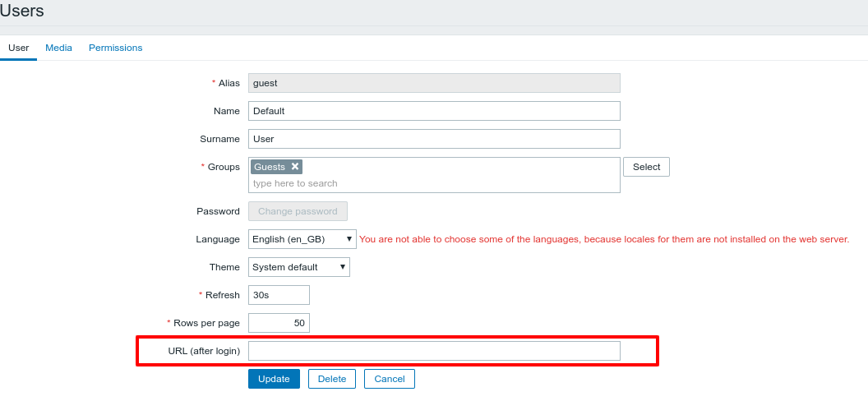Open the Theme dropdown
Screen dimensions: 868x401
(x=298, y=267)
